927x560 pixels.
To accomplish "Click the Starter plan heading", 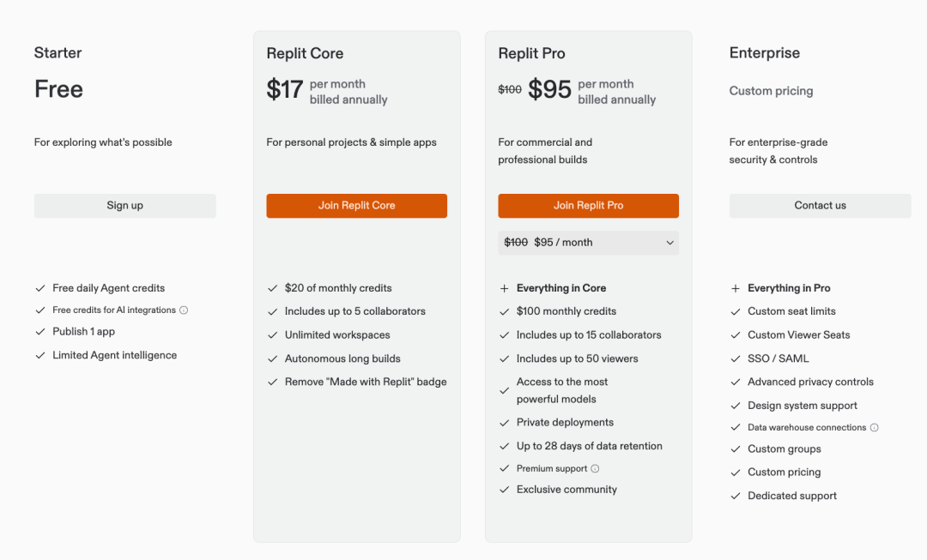I will [57, 53].
